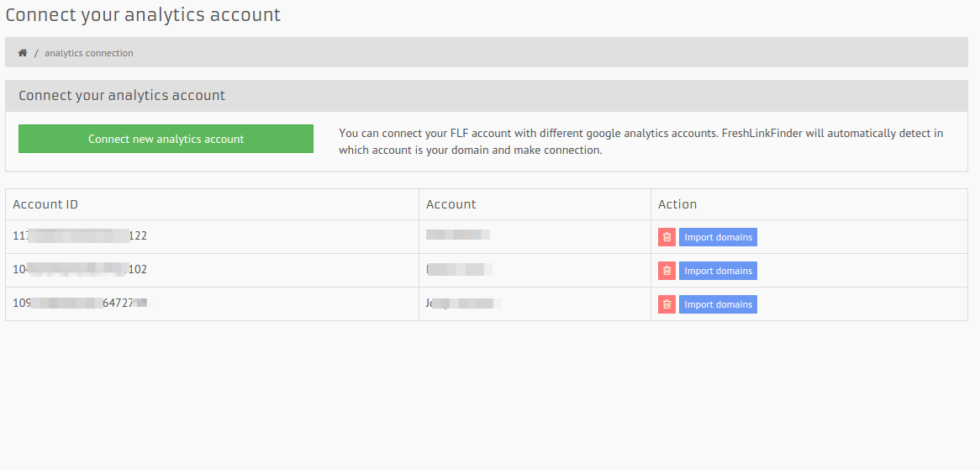Image resolution: width=980 pixels, height=470 pixels.
Task: Click the blurred account name in the third row
Action: point(463,304)
